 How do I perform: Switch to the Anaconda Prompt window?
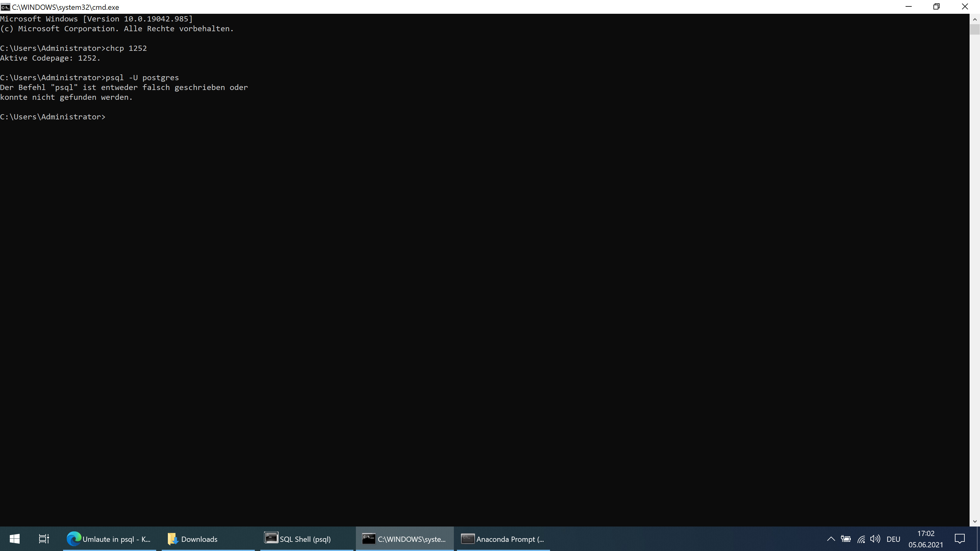coord(503,539)
